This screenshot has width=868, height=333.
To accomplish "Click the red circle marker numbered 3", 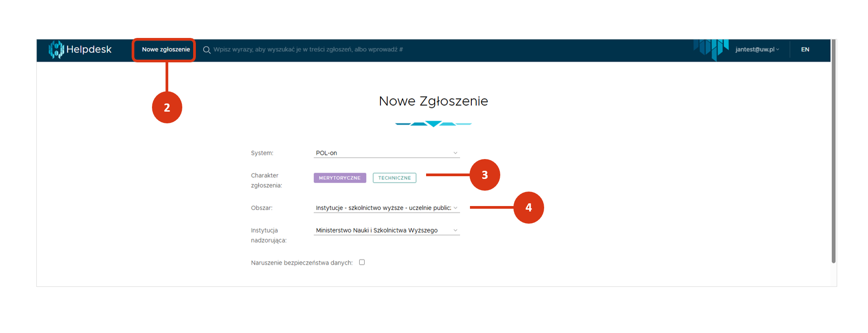I will [x=484, y=175].
